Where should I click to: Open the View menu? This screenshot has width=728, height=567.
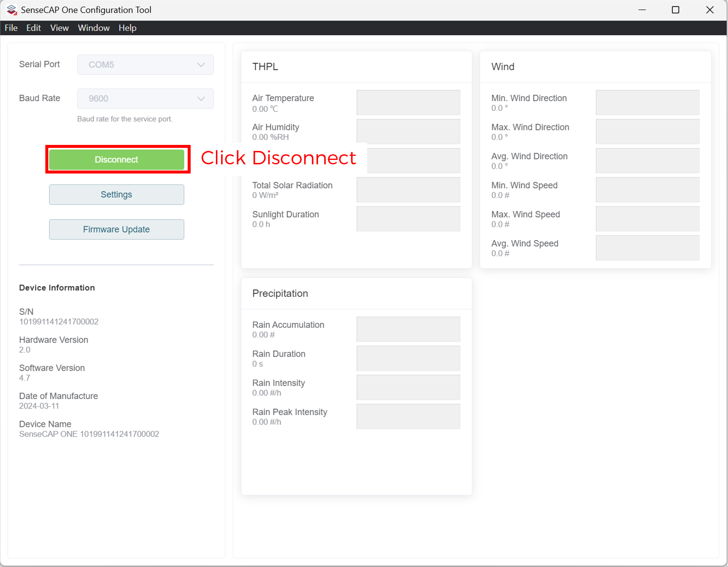59,28
